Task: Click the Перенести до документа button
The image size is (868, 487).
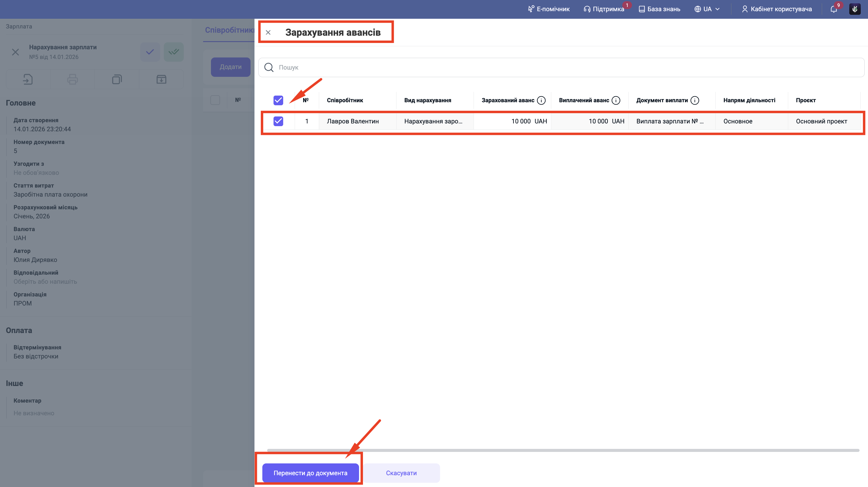Action: click(310, 473)
